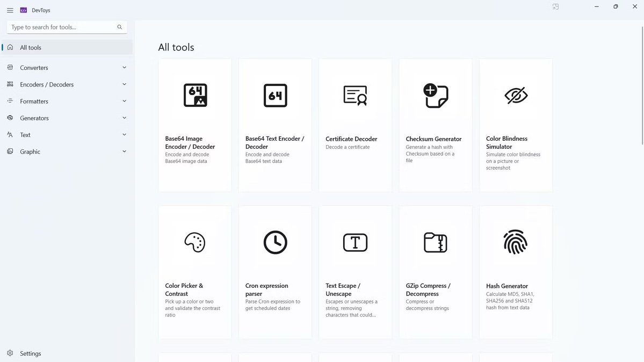Click the Text Escape / Unescape title

343,289
